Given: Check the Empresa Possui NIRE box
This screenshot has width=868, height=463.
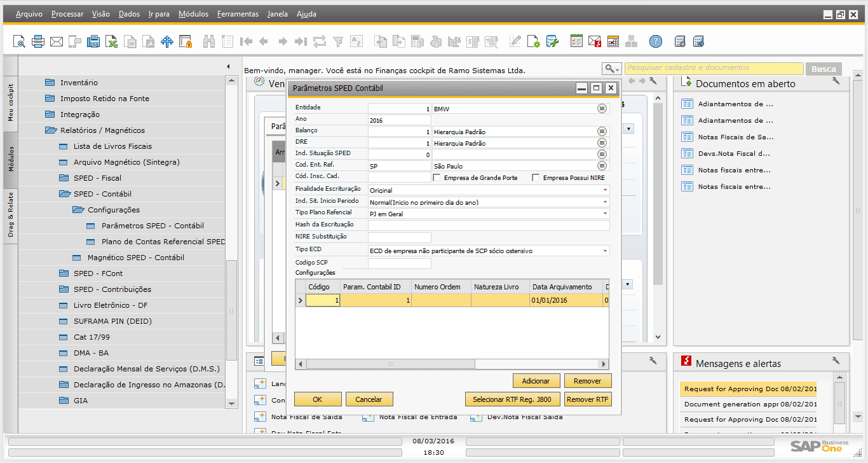Looking at the screenshot, I should pyautogui.click(x=536, y=178).
